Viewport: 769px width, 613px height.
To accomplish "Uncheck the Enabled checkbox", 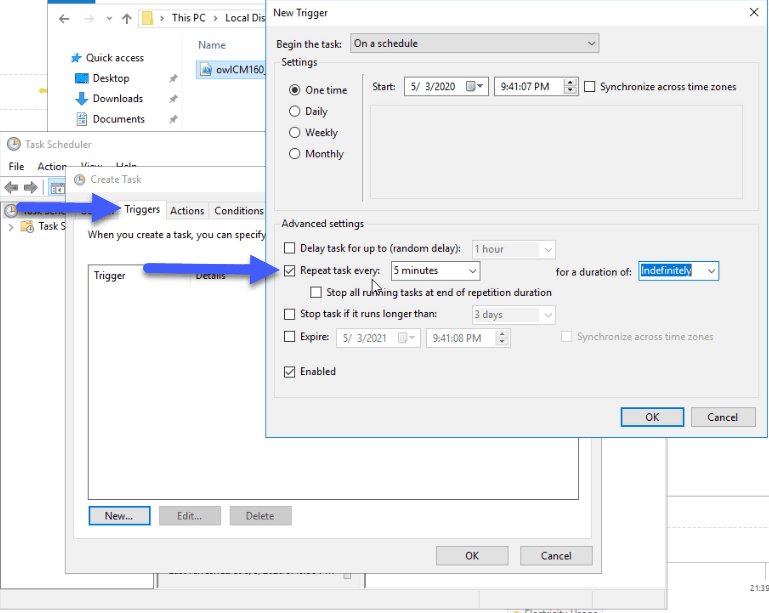I will [289, 372].
